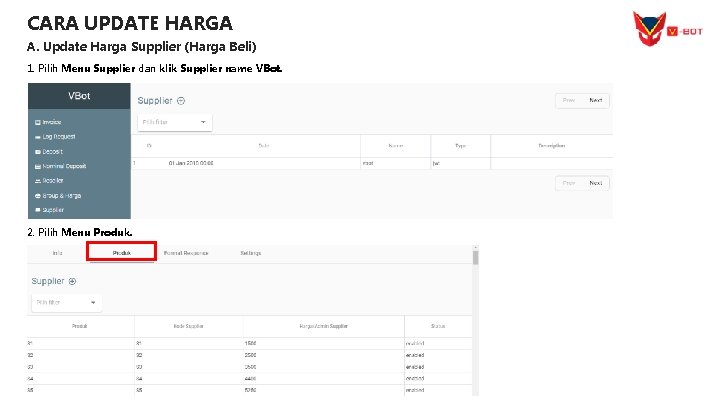
Task: Select the Produk tab
Action: click(122, 253)
